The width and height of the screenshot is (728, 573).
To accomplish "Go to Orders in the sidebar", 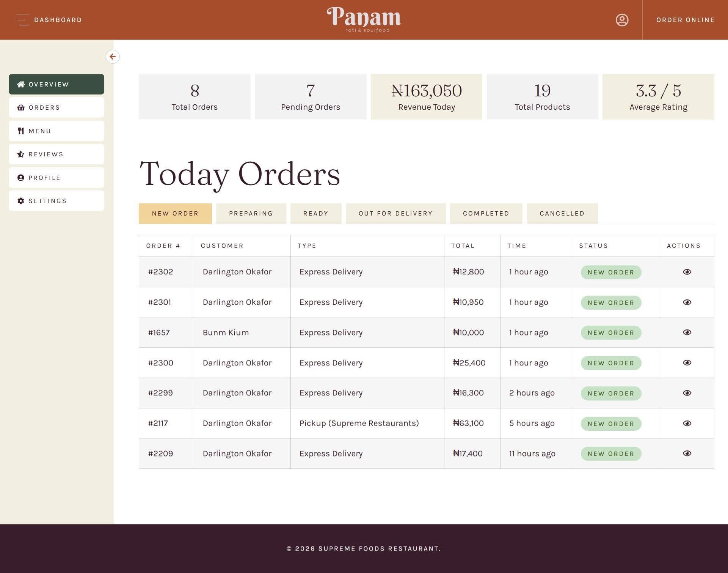I will 56,108.
